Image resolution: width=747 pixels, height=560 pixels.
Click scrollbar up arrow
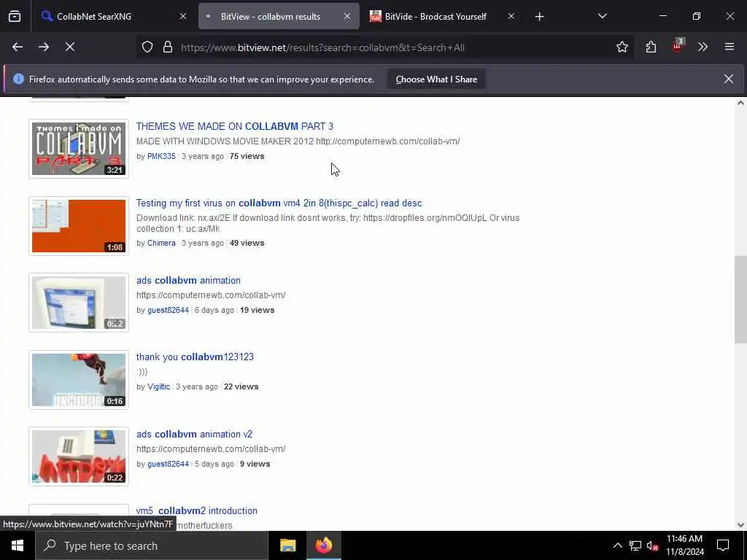click(x=740, y=103)
